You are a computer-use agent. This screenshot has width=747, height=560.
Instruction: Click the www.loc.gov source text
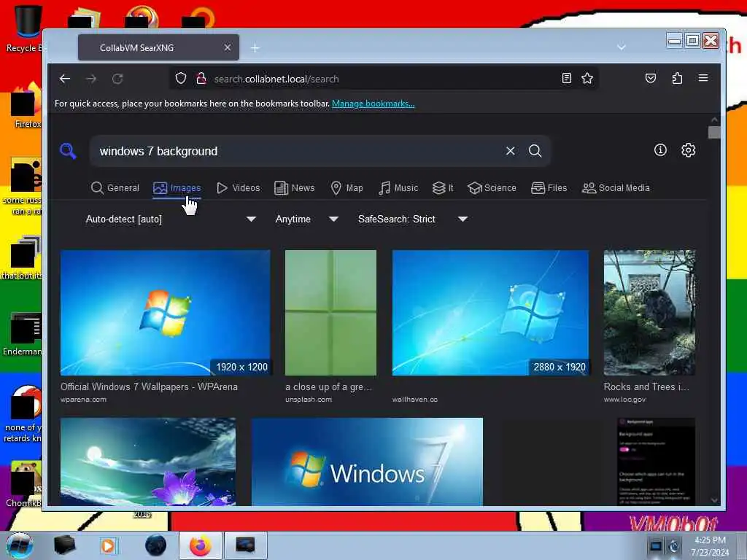(624, 399)
